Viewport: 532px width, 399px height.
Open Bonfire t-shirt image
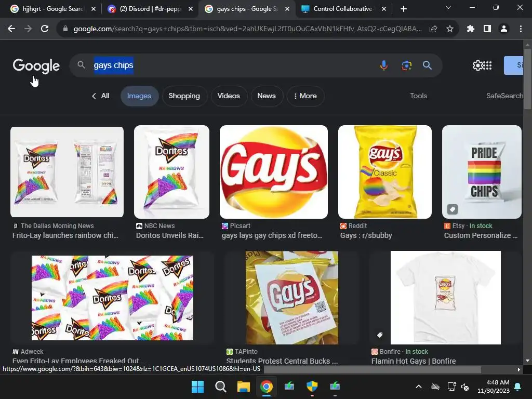pos(445,298)
